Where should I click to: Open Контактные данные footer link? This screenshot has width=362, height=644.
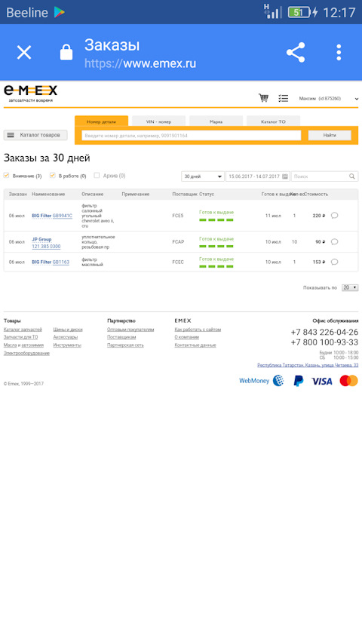(x=195, y=345)
